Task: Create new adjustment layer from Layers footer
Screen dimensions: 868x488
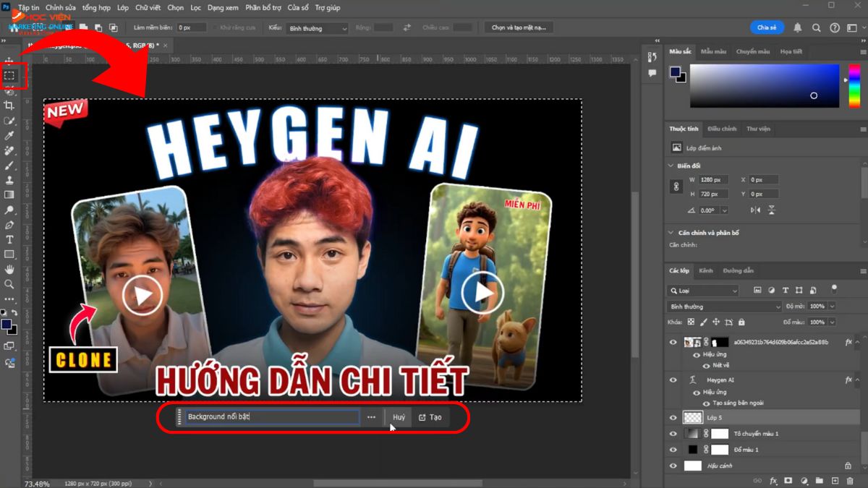Action: pos(804,480)
